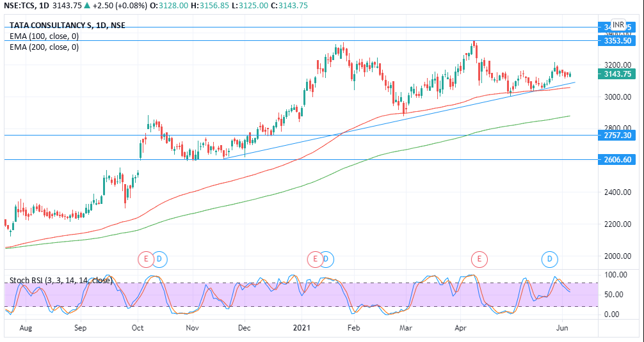Image resolution: width=644 pixels, height=342 pixels.
Task: Click the 100.00 Stoch RSI scale value
Action: coord(613,274)
